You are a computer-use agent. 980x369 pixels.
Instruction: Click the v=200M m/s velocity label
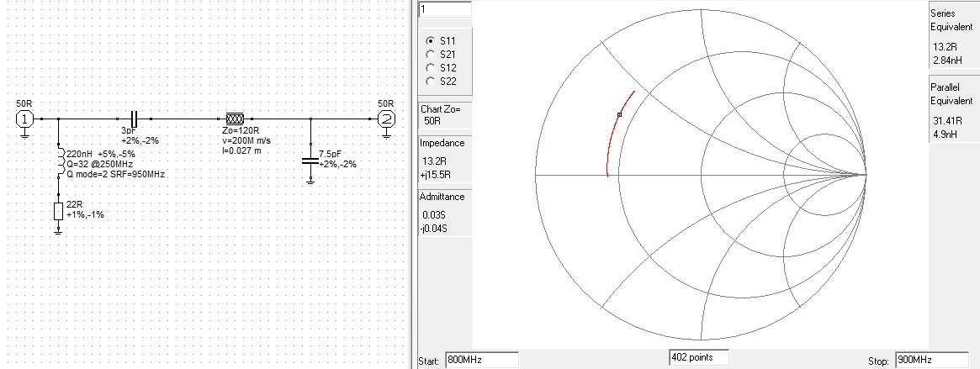click(246, 140)
